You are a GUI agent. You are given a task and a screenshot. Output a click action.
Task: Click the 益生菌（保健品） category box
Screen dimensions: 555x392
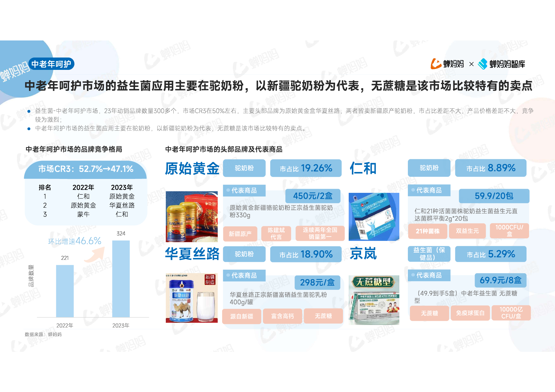429,254
